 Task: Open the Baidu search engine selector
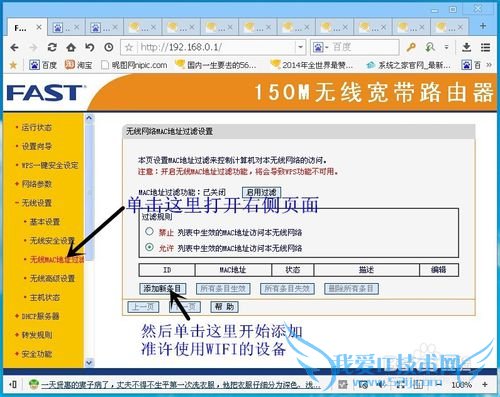tap(320, 47)
